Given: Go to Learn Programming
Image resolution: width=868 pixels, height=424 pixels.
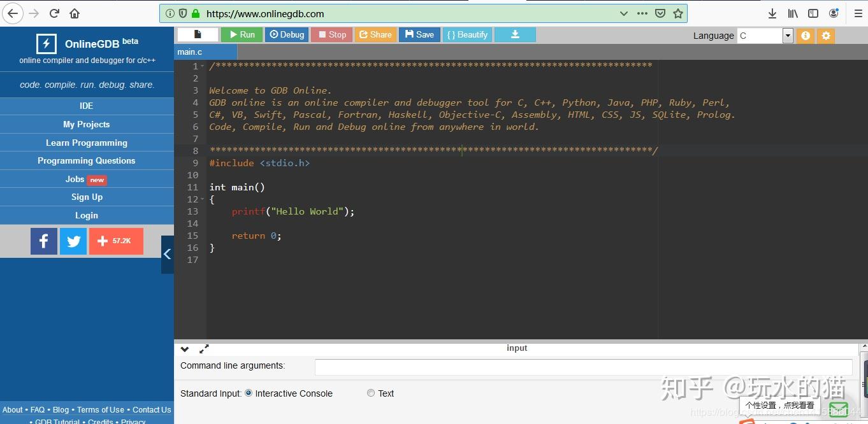Looking at the screenshot, I should point(87,143).
